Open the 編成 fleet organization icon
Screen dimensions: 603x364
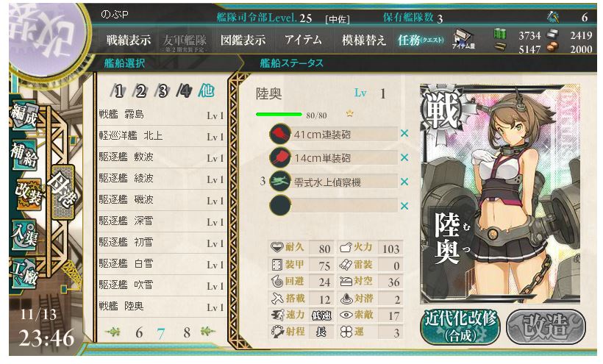(24, 115)
